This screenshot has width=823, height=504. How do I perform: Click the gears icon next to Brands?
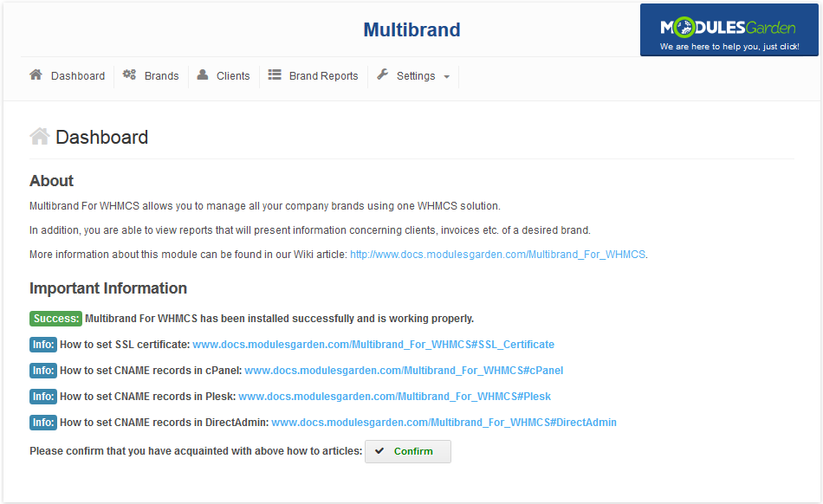click(x=129, y=74)
